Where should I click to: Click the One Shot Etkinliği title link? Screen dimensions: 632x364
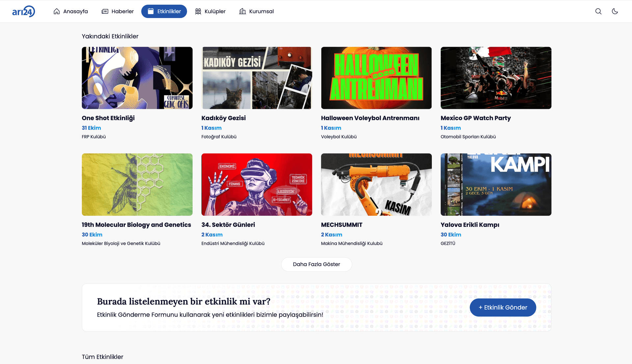click(x=108, y=118)
